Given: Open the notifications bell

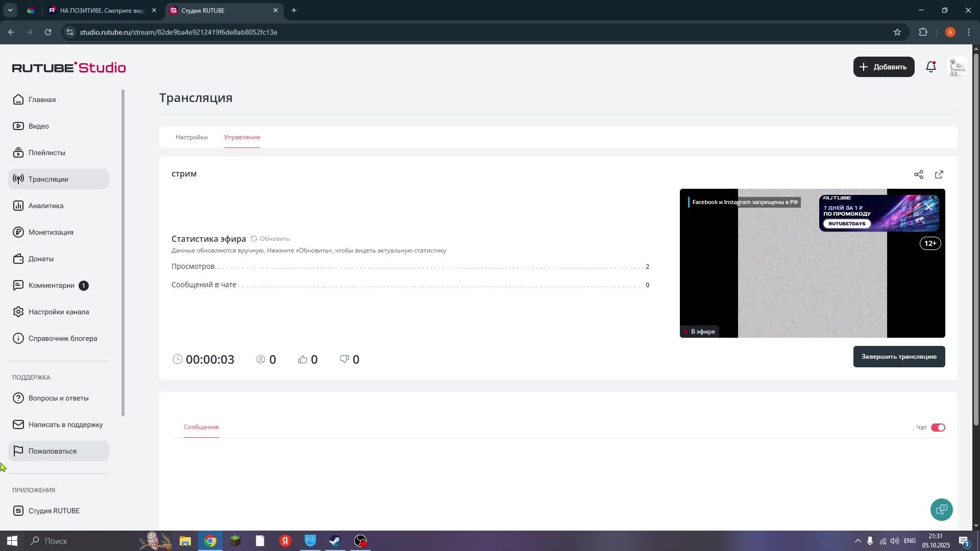Looking at the screenshot, I should coord(930,67).
